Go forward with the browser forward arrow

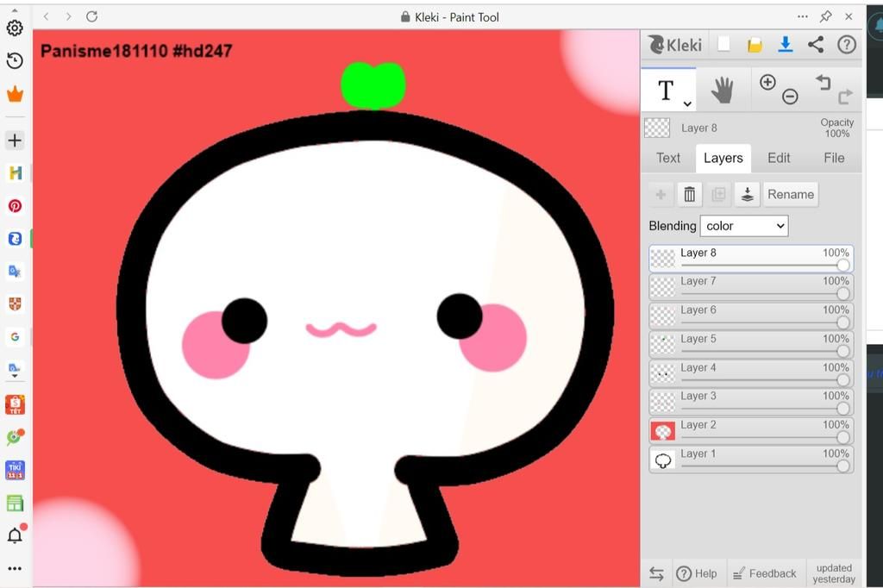point(68,17)
